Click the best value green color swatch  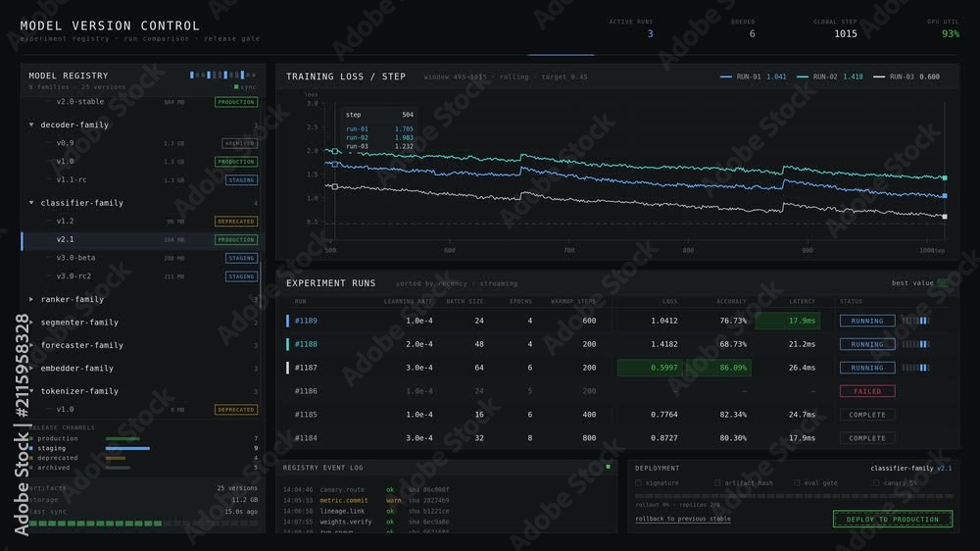[943, 283]
